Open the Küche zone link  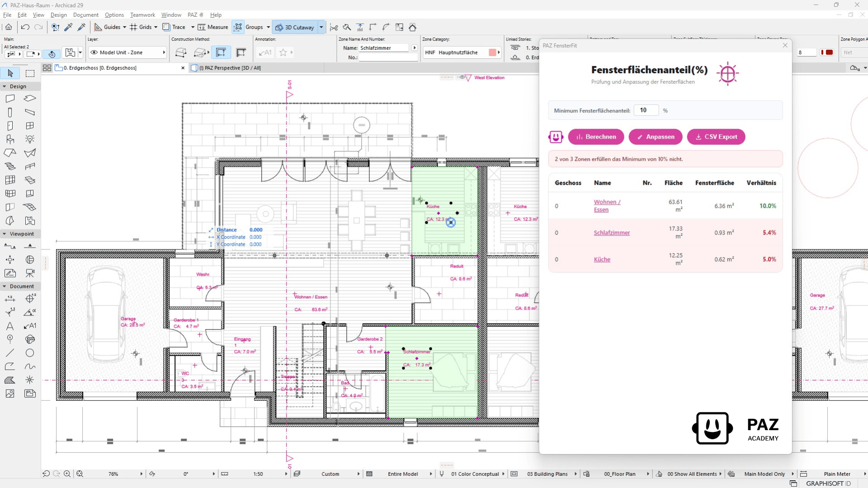(602, 259)
